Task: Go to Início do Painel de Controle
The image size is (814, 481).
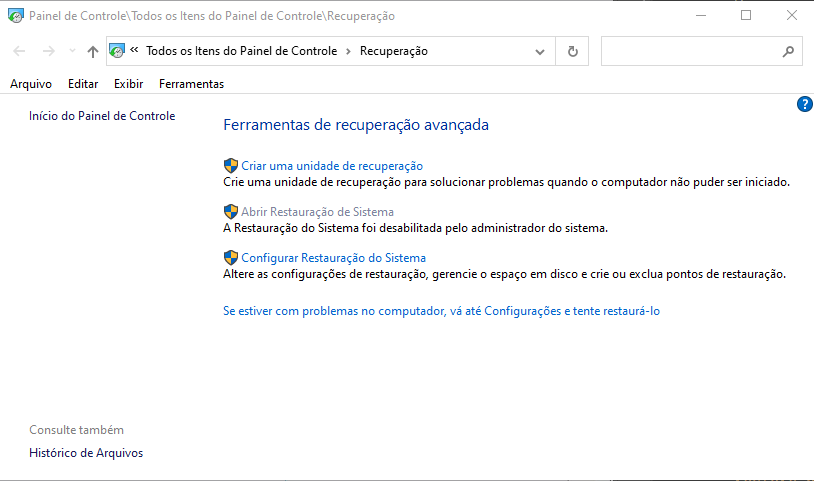Action: point(102,116)
